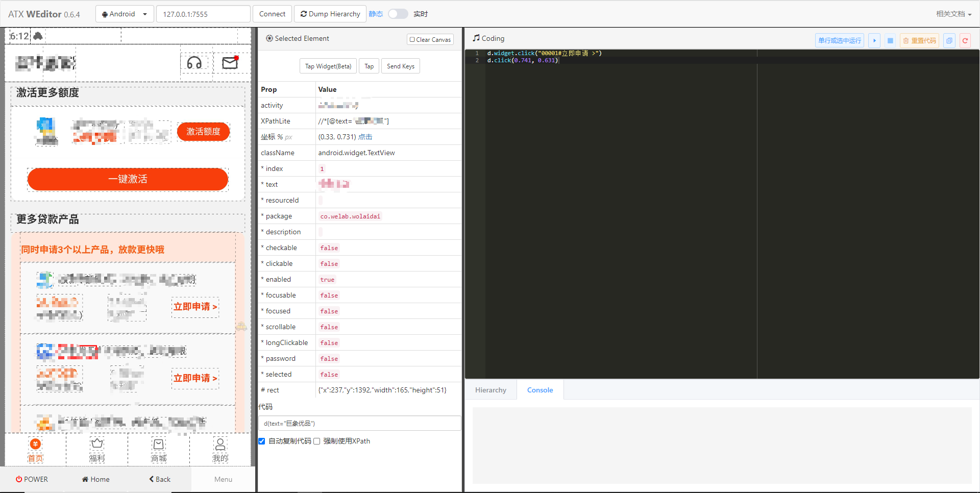Tap 激活额度 button in device screen

point(203,132)
